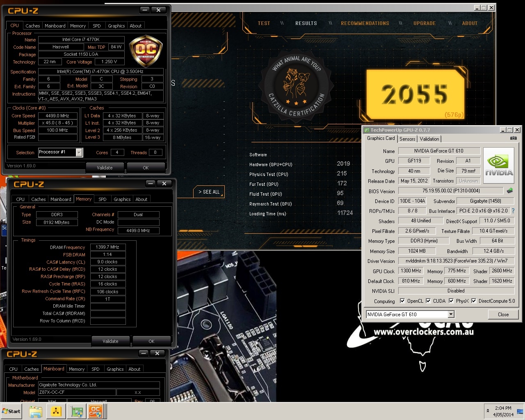Toggle the PhysX checkbox

(451, 301)
